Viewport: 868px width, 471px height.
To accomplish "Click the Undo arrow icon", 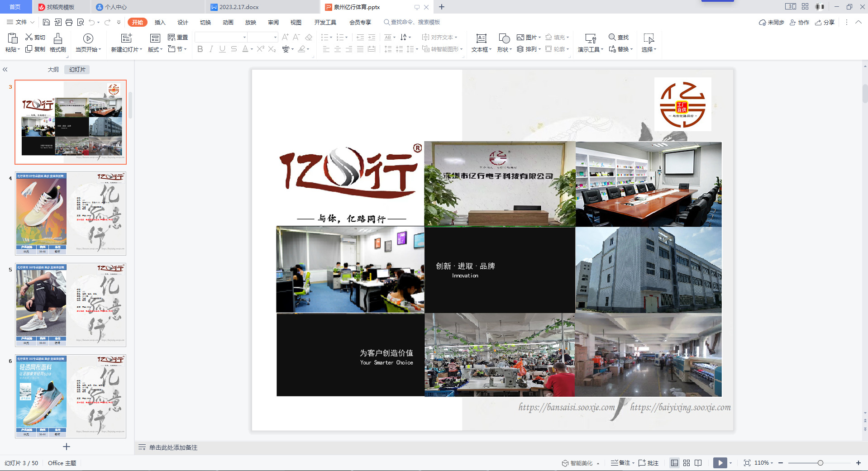I will coord(92,22).
